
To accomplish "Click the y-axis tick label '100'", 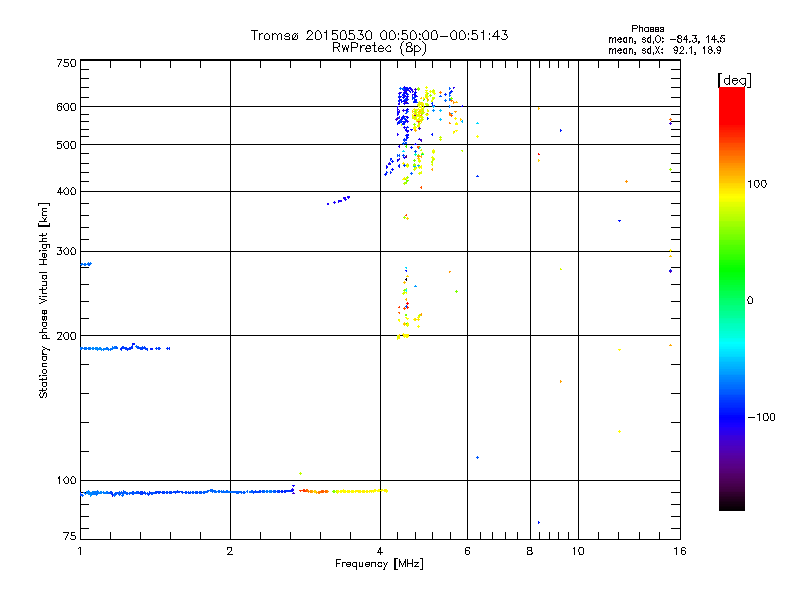I will [66, 480].
